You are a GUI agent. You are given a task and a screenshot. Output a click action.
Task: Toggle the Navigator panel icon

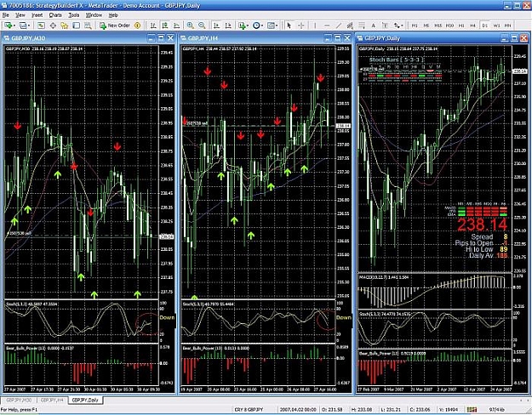[65, 26]
